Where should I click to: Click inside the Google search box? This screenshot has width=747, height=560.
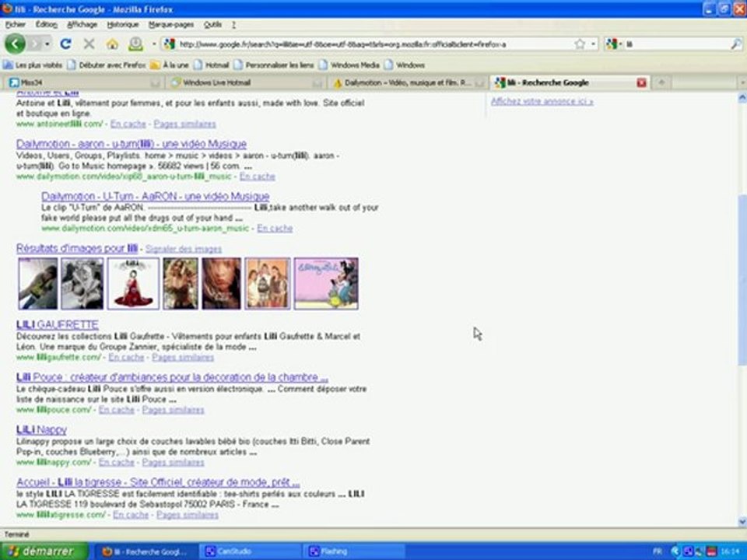(x=676, y=44)
